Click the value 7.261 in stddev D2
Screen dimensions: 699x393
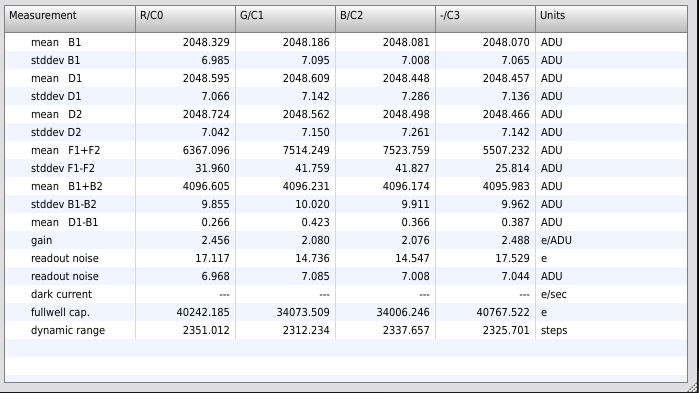click(415, 132)
